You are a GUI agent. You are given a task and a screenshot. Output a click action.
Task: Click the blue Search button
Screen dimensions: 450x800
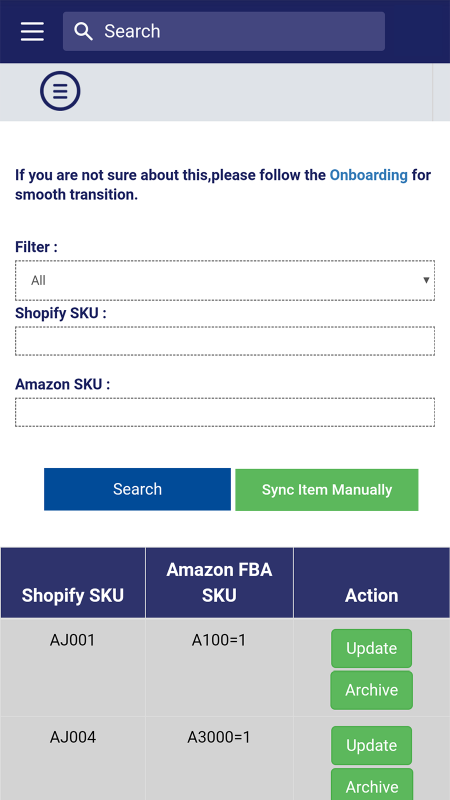coord(137,489)
